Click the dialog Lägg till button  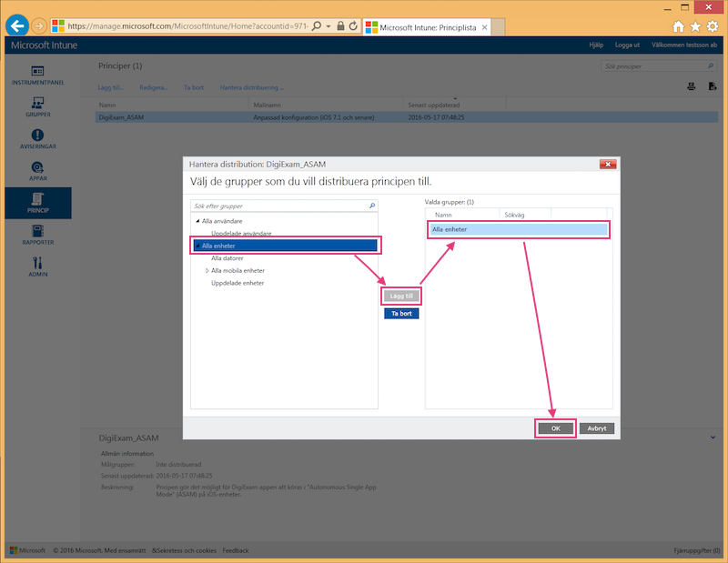(401, 297)
